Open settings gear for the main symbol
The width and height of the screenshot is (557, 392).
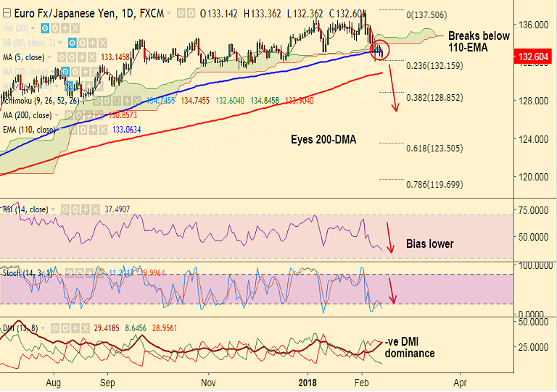pos(191,14)
